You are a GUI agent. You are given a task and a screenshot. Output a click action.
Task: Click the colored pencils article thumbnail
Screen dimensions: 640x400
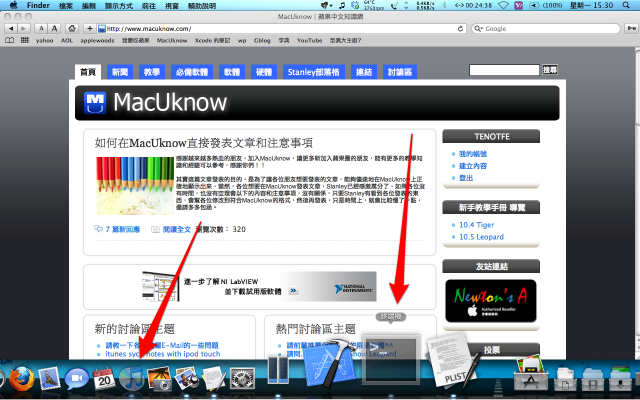point(135,186)
